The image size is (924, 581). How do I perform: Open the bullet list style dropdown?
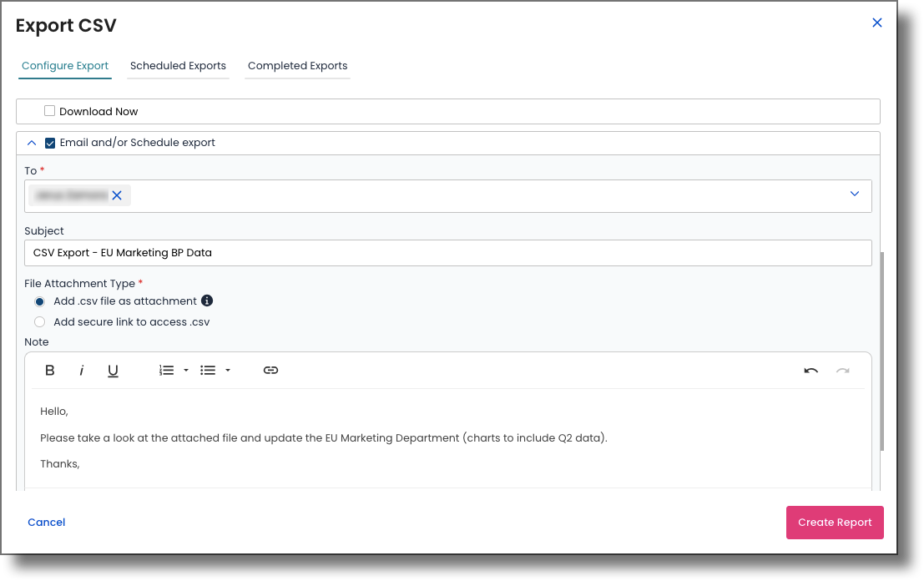(227, 370)
